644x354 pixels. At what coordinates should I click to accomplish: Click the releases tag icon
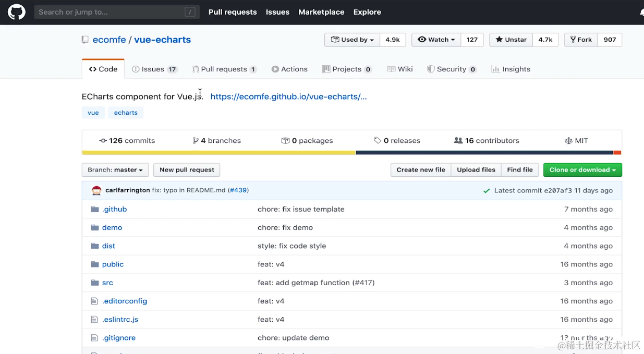378,141
